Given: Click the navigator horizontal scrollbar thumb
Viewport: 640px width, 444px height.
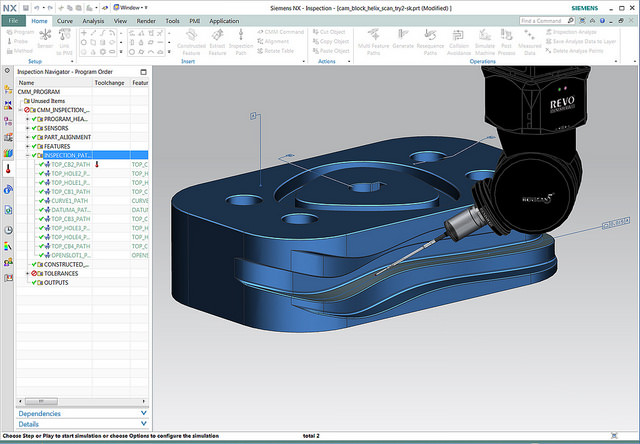Looking at the screenshot, I should (x=41, y=402).
